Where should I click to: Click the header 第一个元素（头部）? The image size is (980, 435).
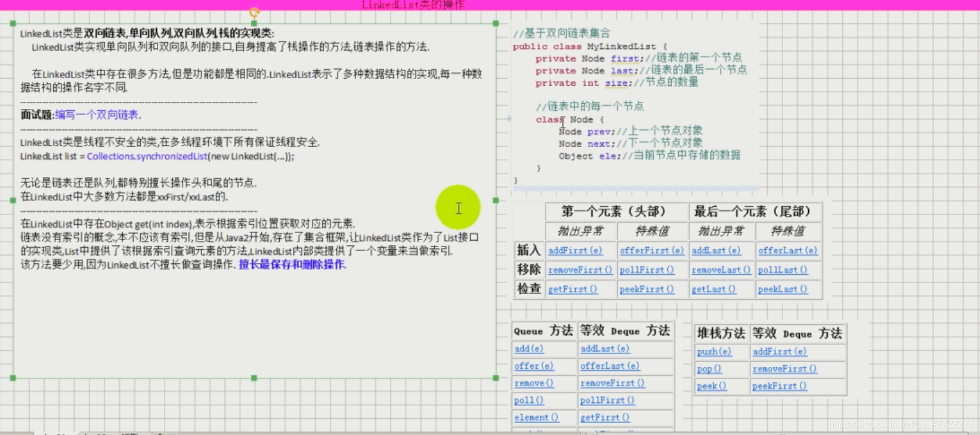[616, 212]
